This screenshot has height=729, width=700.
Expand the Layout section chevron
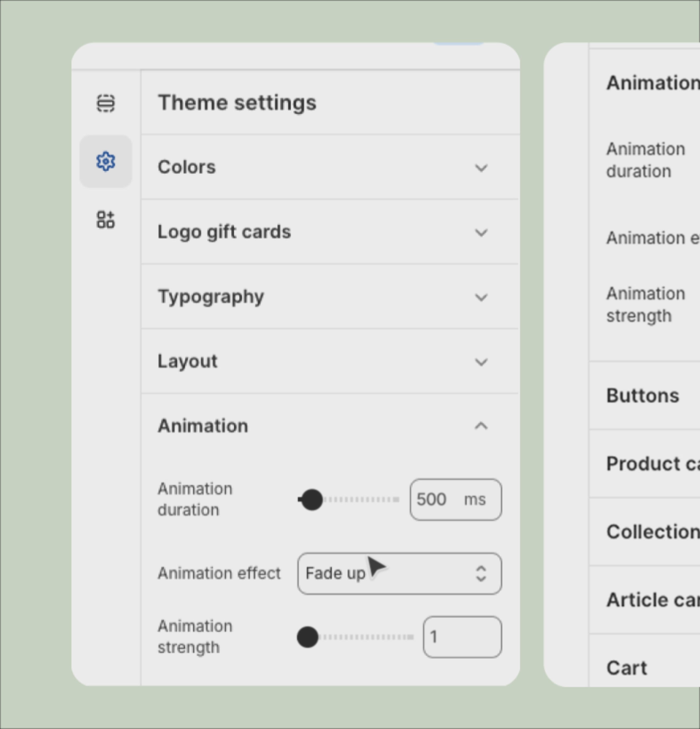coord(481,362)
